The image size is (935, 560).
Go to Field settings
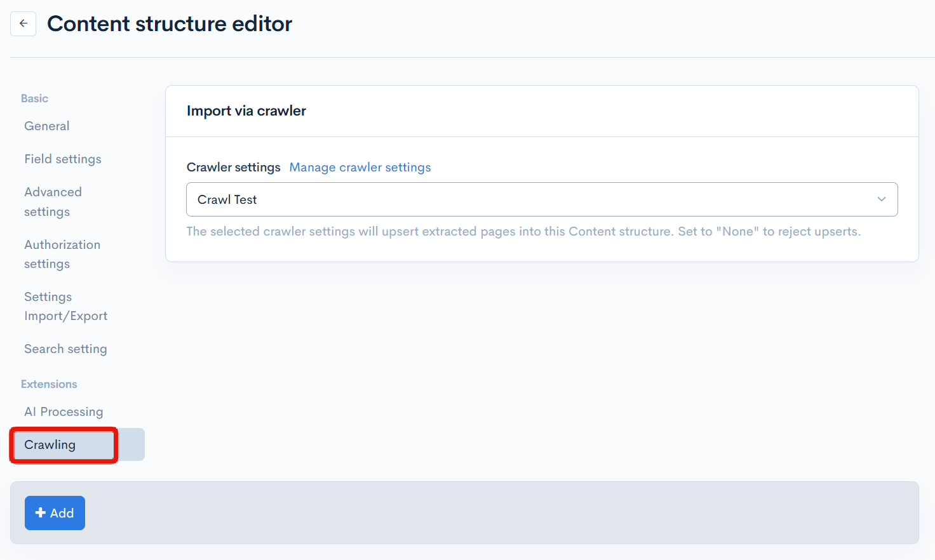(x=63, y=159)
